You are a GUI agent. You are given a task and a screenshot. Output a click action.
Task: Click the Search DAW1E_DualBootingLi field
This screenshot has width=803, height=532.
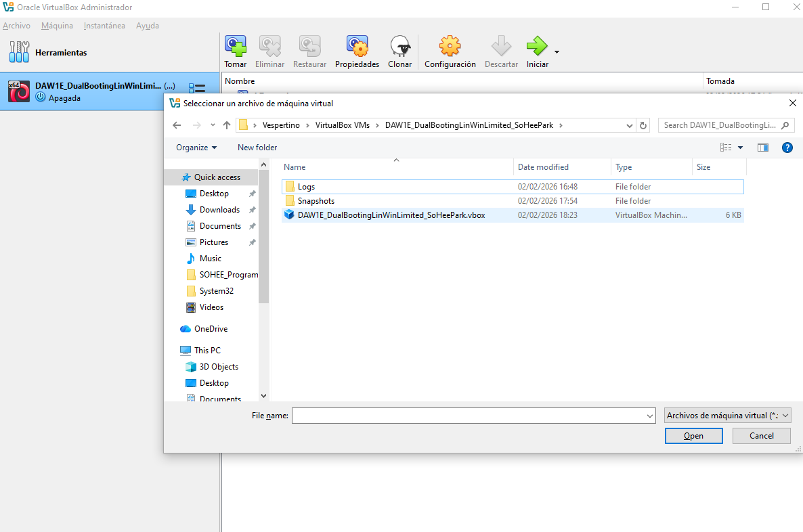(726, 125)
